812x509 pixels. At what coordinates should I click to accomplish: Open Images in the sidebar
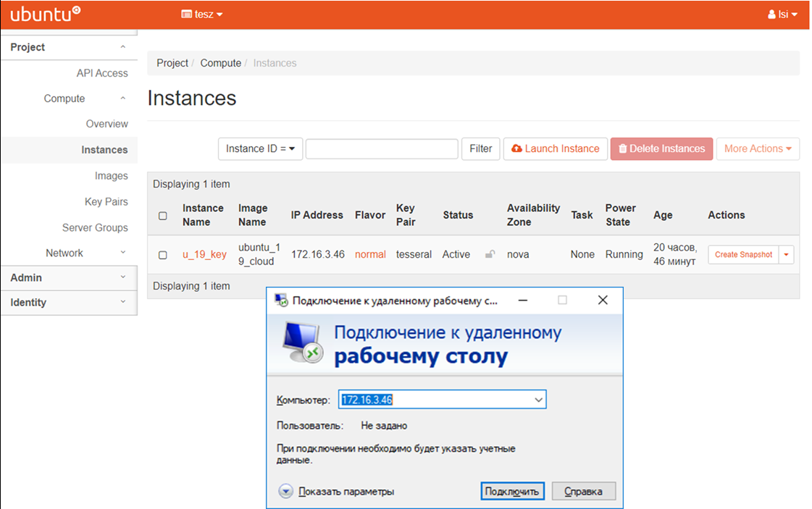tap(111, 176)
